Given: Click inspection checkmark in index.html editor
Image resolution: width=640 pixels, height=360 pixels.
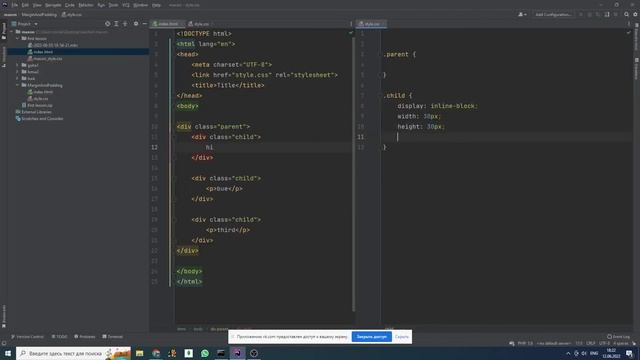Looking at the screenshot, I should coord(351,33).
